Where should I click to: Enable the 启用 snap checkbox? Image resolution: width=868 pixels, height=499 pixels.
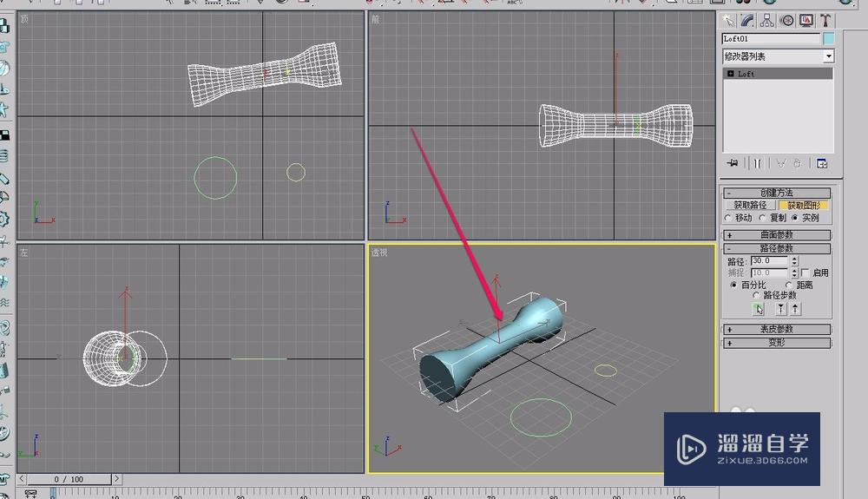click(805, 272)
